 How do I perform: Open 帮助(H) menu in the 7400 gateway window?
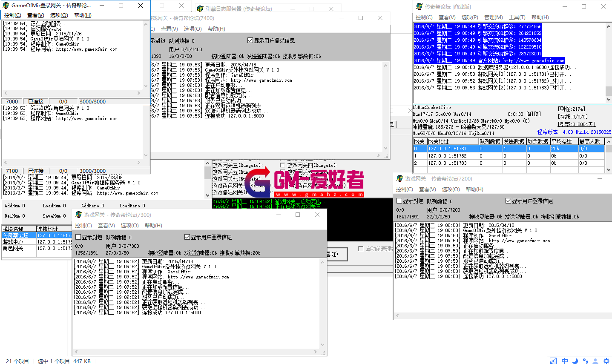(216, 29)
